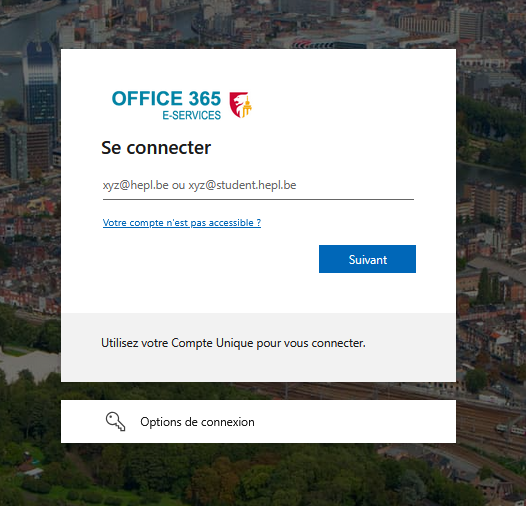Image resolution: width=526 pixels, height=506 pixels.
Task: Click the underline of the email field
Action: pyautogui.click(x=258, y=199)
